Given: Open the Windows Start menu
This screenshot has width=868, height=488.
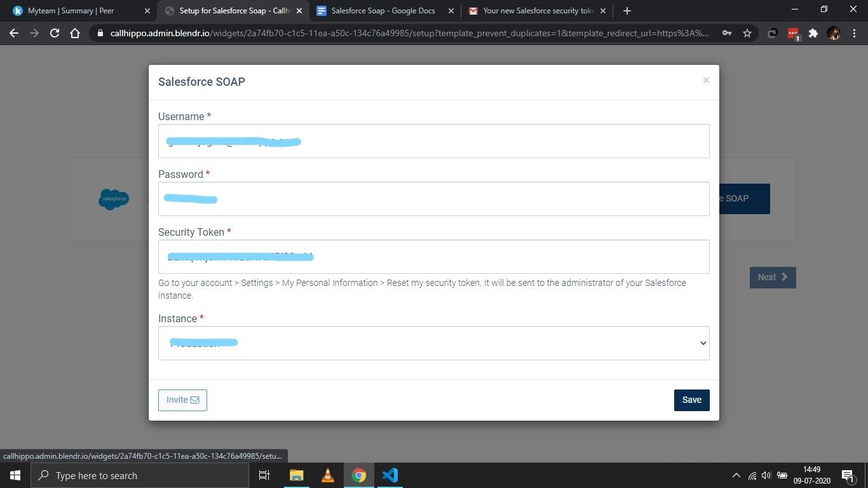Looking at the screenshot, I should click(15, 475).
